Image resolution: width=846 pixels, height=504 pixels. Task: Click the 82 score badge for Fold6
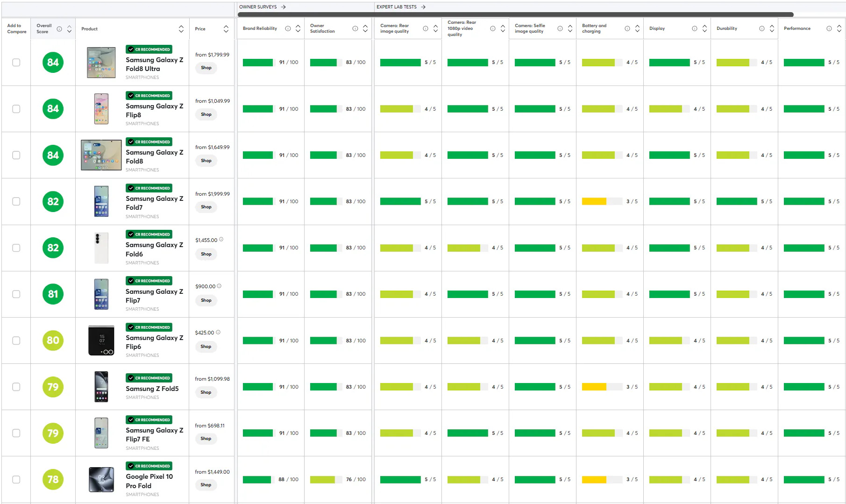click(x=53, y=248)
